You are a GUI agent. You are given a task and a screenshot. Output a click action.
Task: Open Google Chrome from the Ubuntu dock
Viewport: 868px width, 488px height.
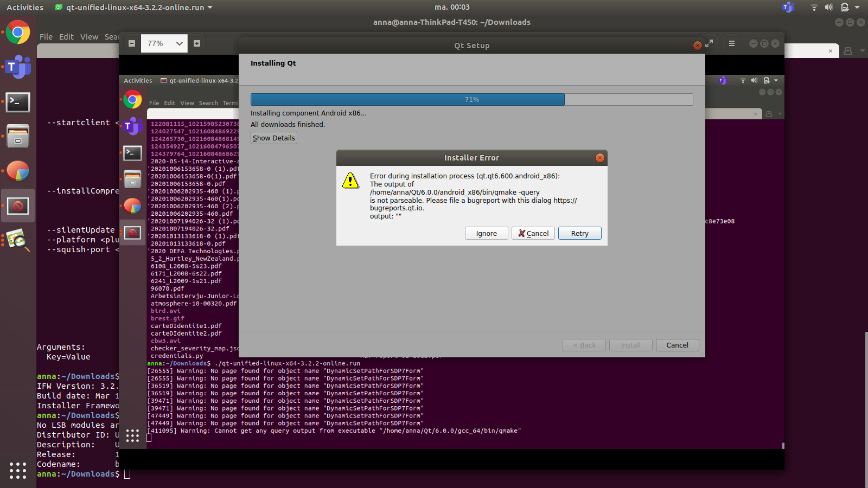[18, 33]
